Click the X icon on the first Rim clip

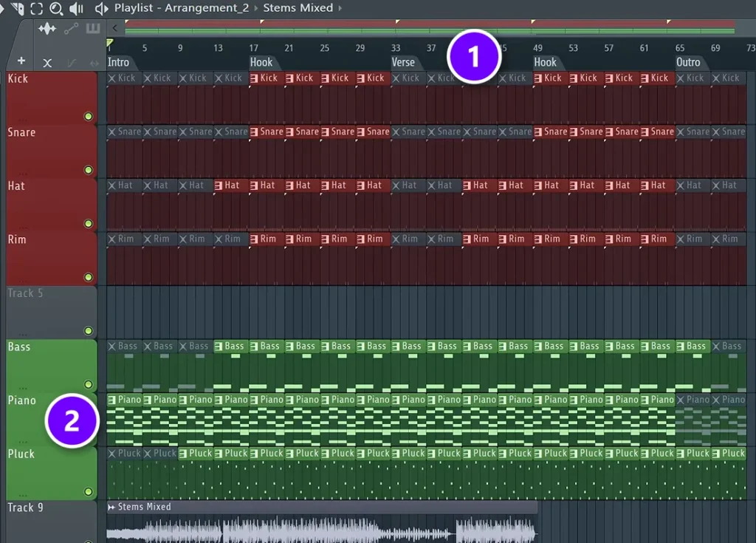[112, 239]
